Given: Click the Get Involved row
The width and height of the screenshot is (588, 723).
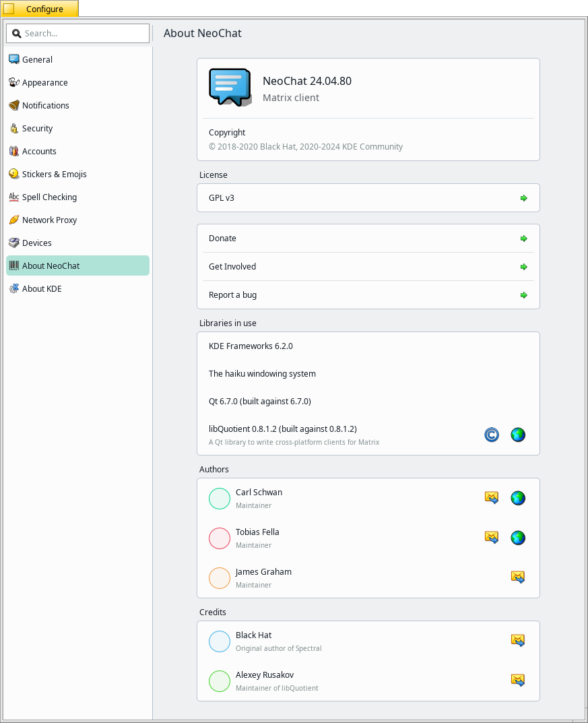Looking at the screenshot, I should [x=368, y=267].
